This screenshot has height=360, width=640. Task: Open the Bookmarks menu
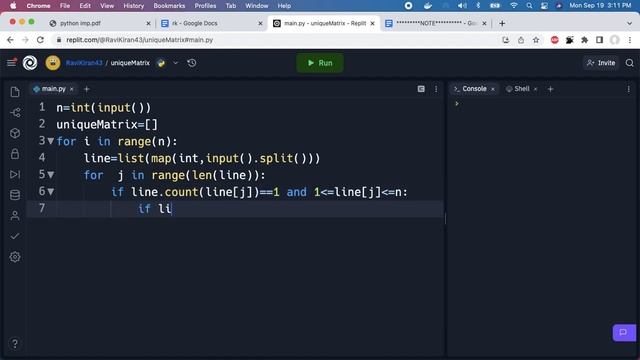coord(169,6)
